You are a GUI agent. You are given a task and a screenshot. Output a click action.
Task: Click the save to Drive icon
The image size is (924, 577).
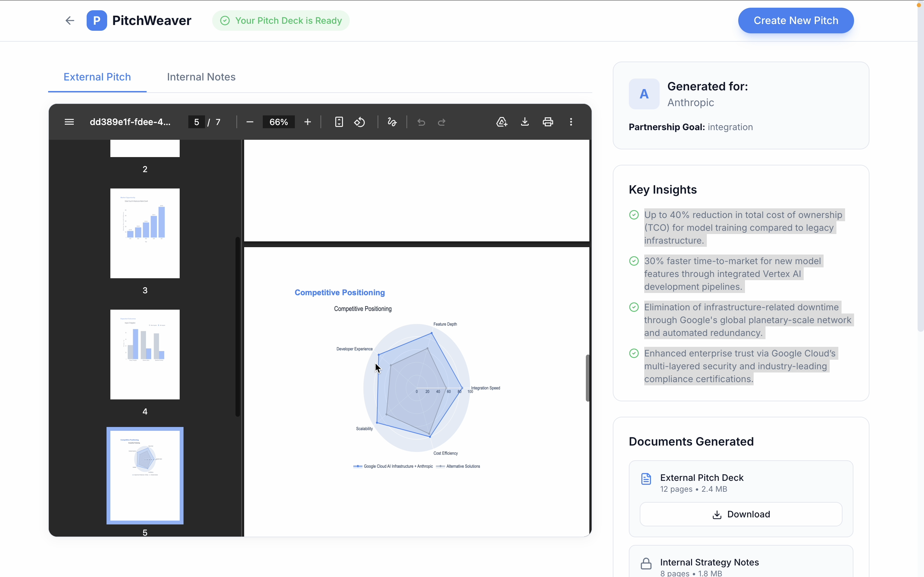(x=501, y=122)
